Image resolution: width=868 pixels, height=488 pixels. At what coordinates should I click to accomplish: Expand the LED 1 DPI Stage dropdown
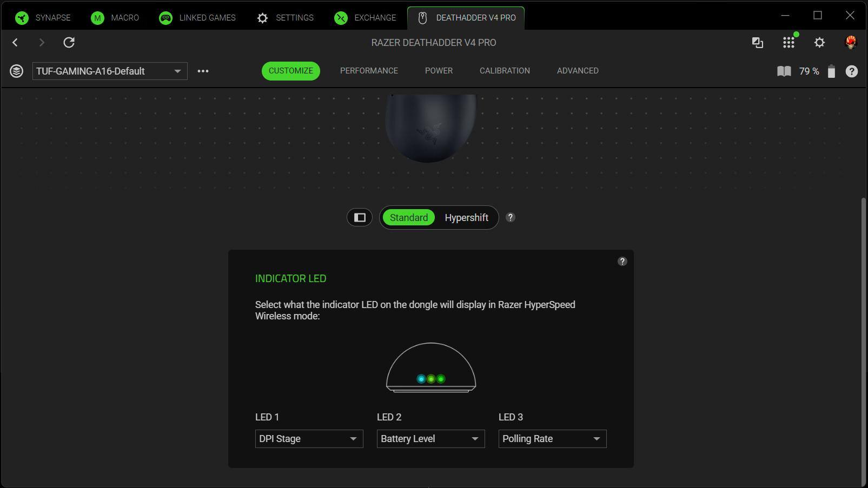309,439
